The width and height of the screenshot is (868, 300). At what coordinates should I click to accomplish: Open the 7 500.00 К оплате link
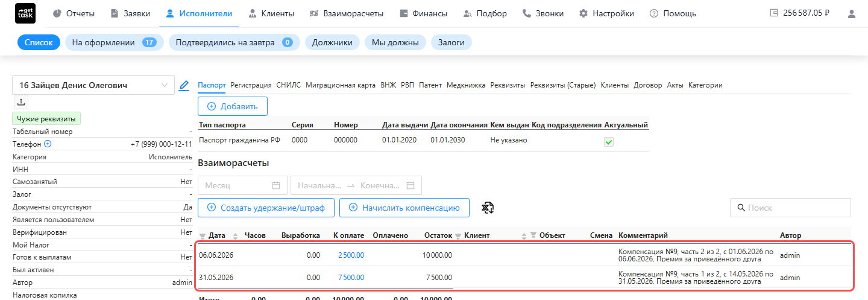351,278
